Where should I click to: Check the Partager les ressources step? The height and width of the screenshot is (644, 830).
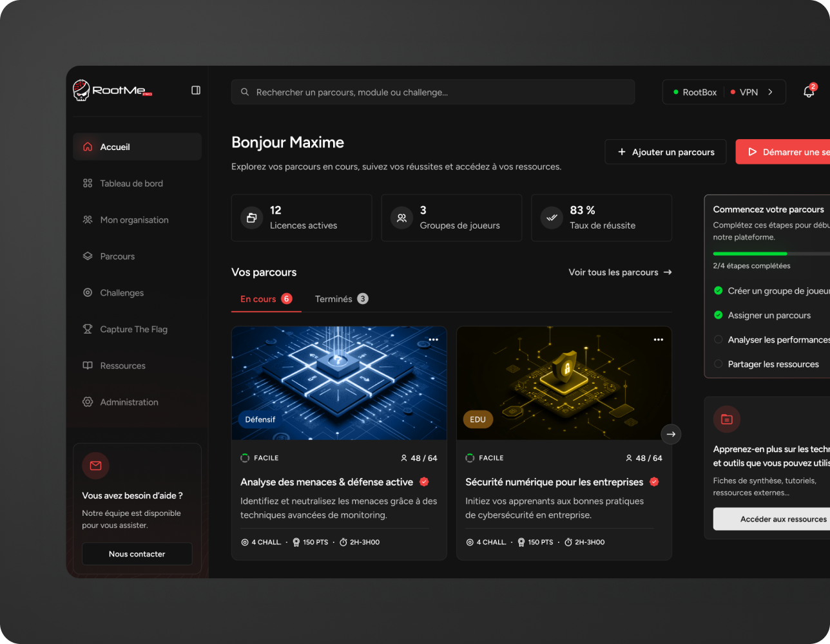click(717, 364)
